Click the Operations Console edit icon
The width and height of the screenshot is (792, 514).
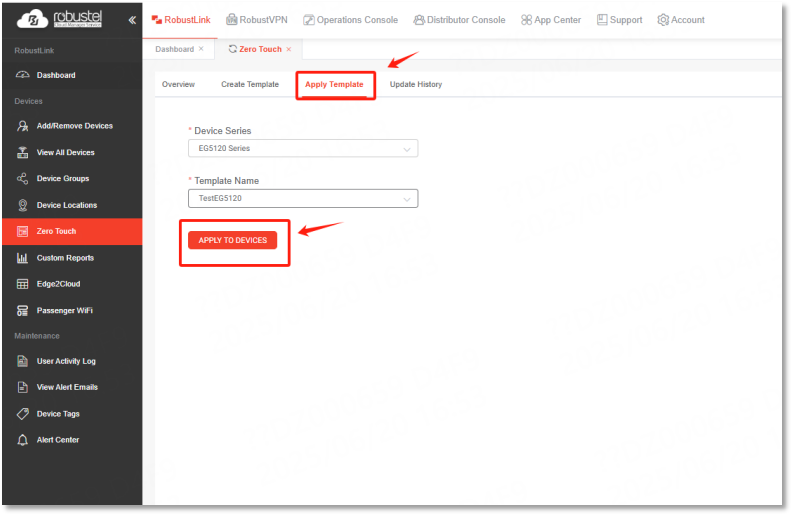(309, 20)
